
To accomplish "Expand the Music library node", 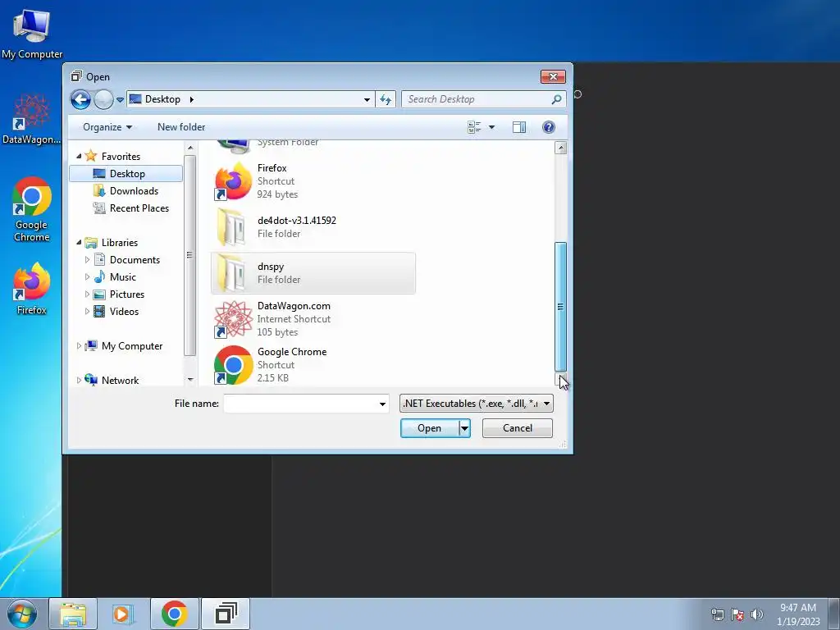I will pos(87,277).
